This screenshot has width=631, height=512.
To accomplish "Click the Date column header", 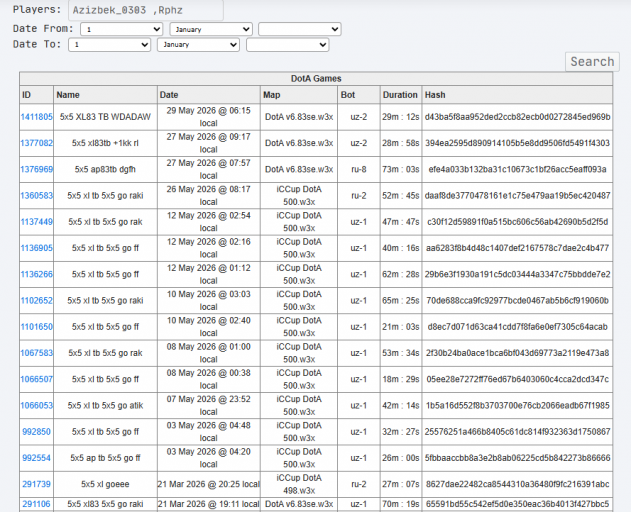I will 208,95.
